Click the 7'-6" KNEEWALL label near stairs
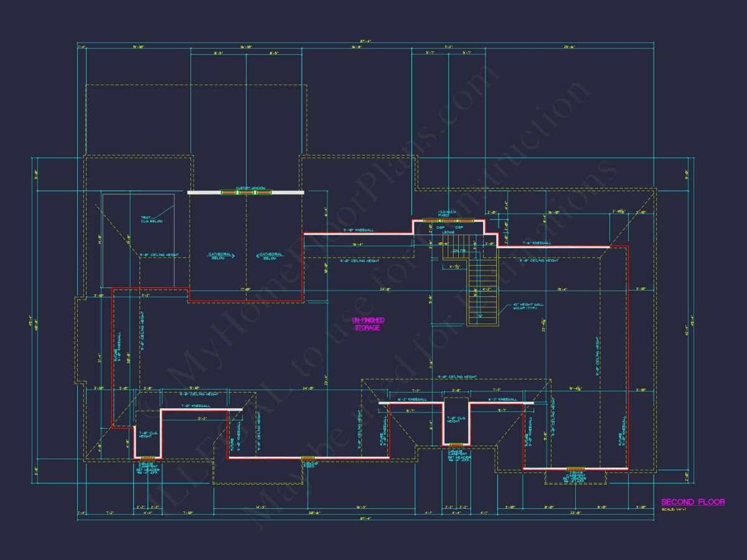Screen dimensions: 747x560 (x=536, y=243)
